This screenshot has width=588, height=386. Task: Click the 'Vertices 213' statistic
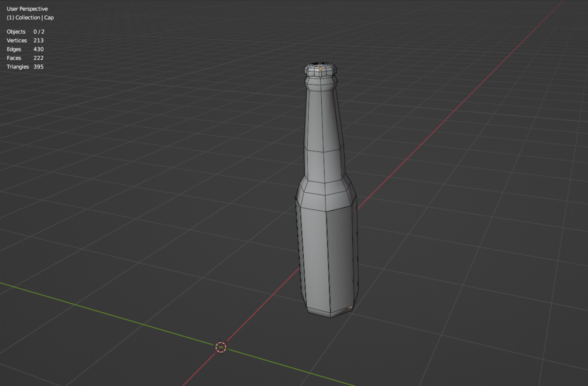(25, 40)
